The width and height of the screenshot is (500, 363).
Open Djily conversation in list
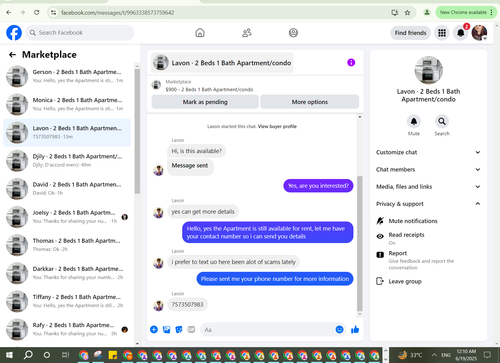pyautogui.click(x=67, y=161)
